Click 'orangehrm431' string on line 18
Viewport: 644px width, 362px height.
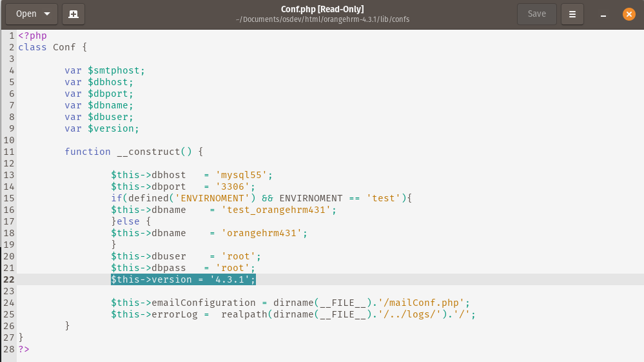(x=262, y=233)
